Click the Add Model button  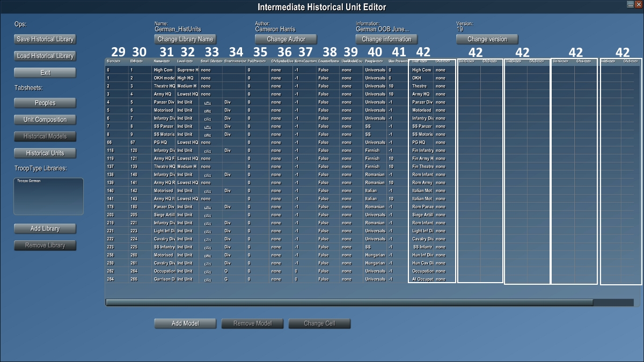[x=185, y=323]
